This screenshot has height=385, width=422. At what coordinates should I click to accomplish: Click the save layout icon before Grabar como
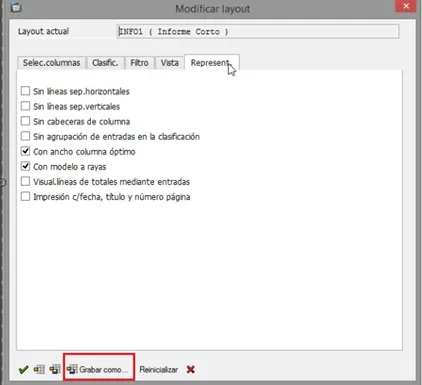[x=55, y=369]
